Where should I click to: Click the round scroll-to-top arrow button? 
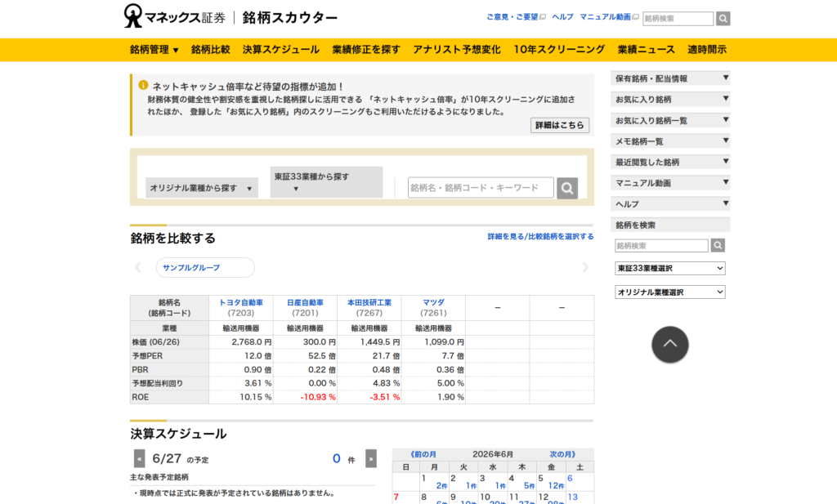670,345
